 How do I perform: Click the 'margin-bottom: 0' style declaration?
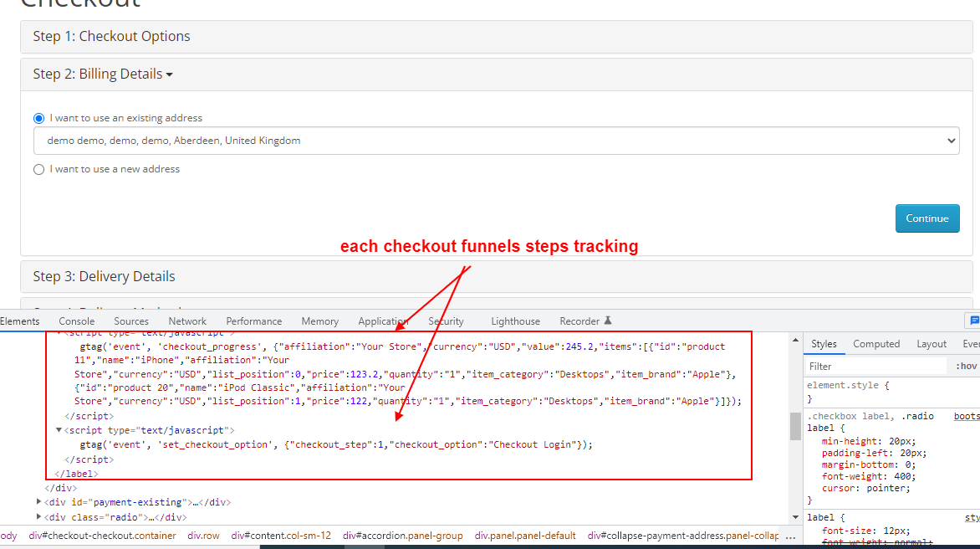(869, 464)
